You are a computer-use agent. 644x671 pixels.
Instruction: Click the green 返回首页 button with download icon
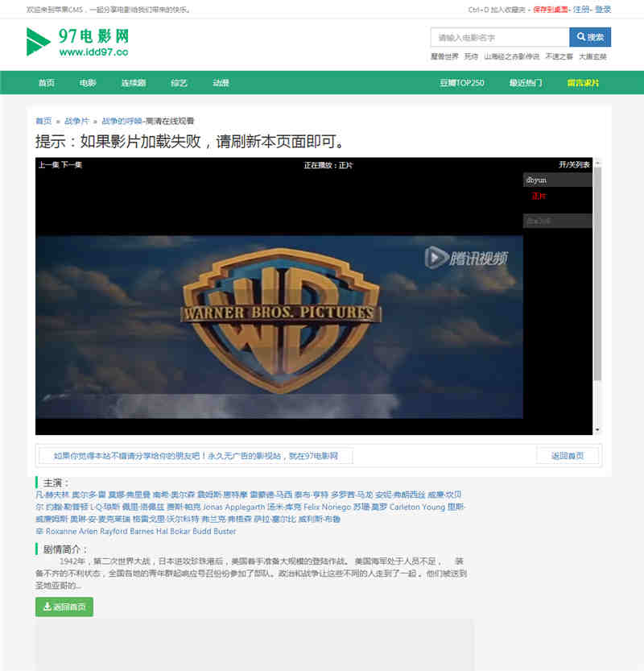click(x=64, y=607)
